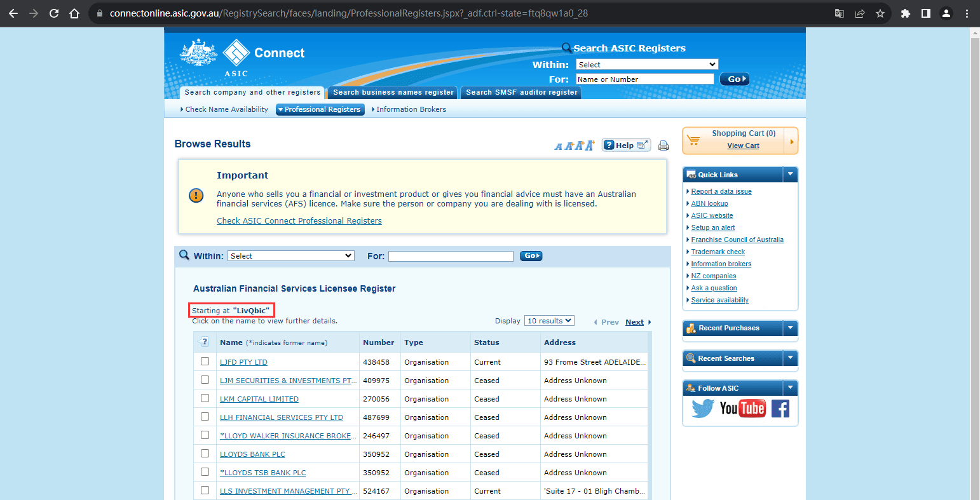980x500 pixels.
Task: Click the printer icon for Browse Results
Action: (664, 145)
